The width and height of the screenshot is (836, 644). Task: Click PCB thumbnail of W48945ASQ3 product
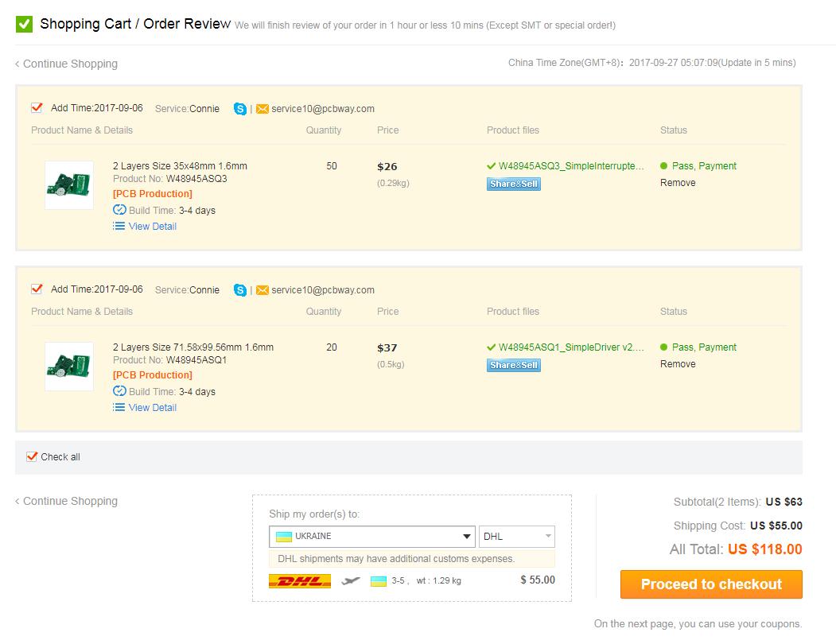click(x=69, y=185)
